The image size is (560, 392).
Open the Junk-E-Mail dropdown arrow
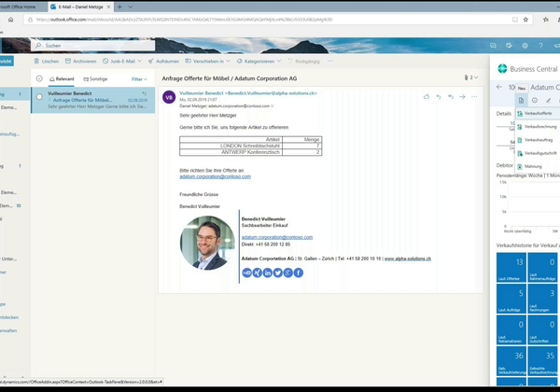pyautogui.click(x=140, y=62)
